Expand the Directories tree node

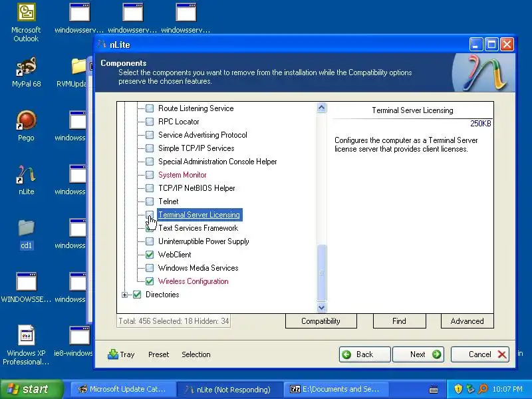pyautogui.click(x=124, y=295)
